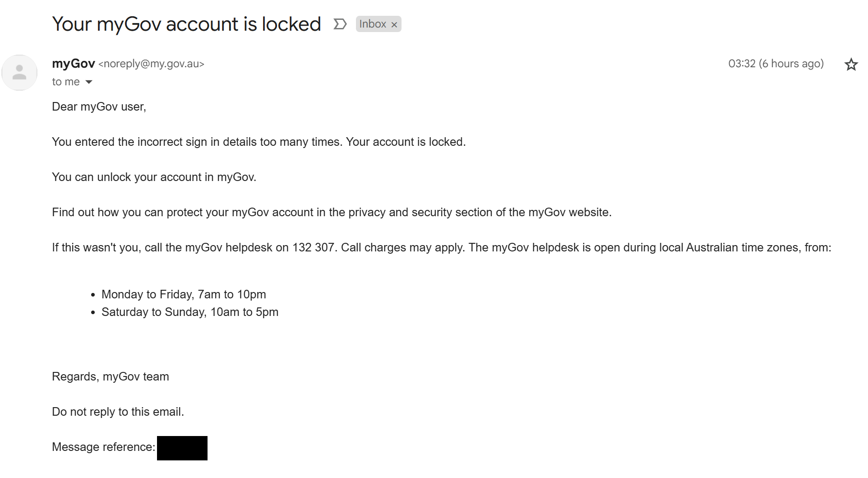Image resolution: width=868 pixels, height=478 pixels.
Task: Expand recipient details arrow next to "to me"
Action: [89, 82]
